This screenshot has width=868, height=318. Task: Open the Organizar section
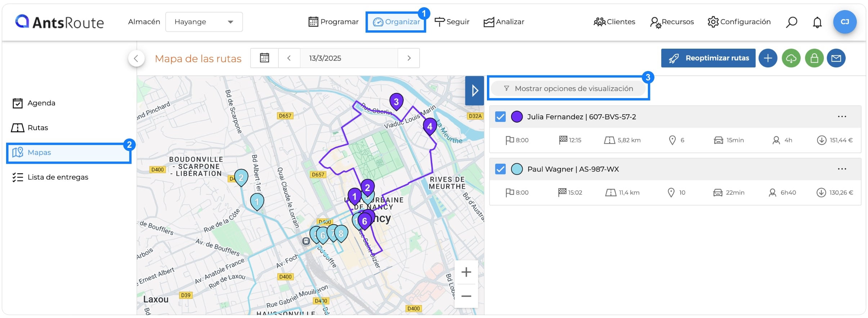(396, 22)
